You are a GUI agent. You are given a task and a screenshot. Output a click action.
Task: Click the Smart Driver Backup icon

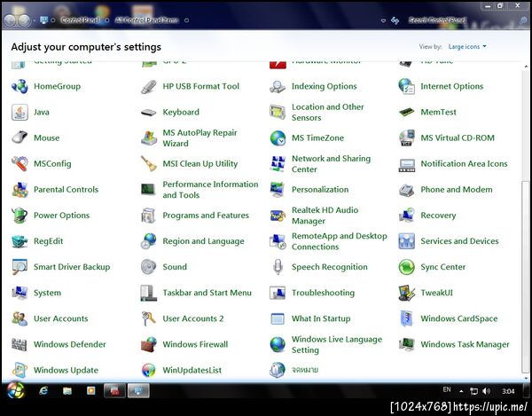click(20, 267)
